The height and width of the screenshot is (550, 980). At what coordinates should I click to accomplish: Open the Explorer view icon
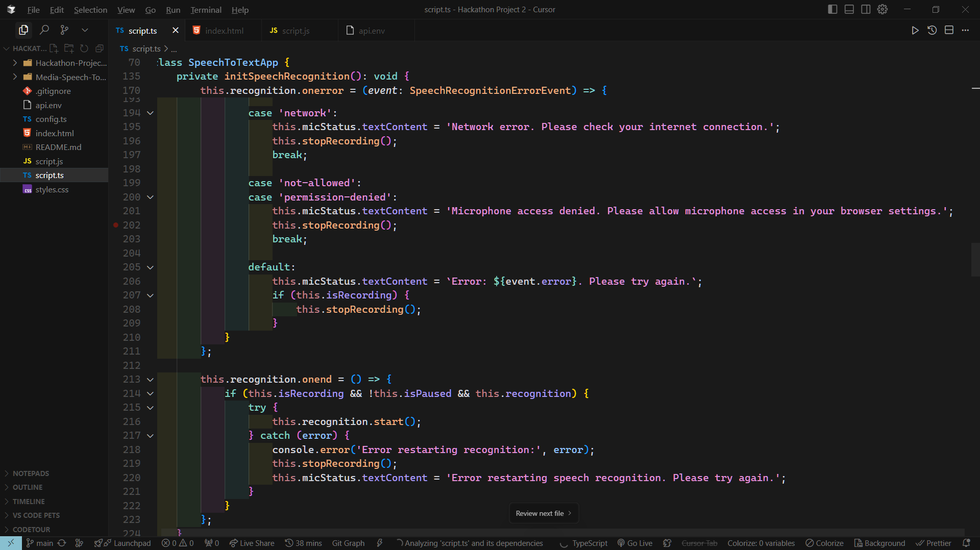pyautogui.click(x=23, y=30)
